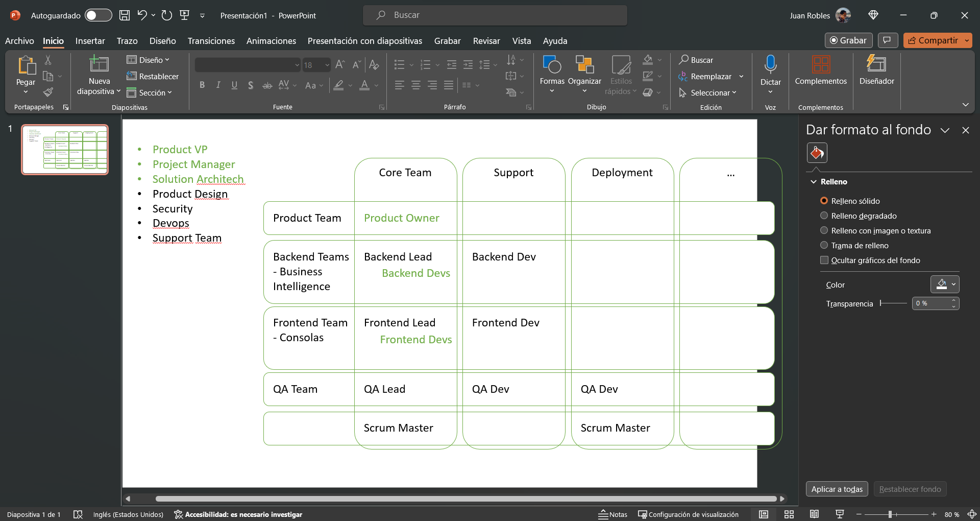Viewport: 980px width, 521px height.
Task: Click the Aplicar a todas button
Action: pyautogui.click(x=837, y=489)
